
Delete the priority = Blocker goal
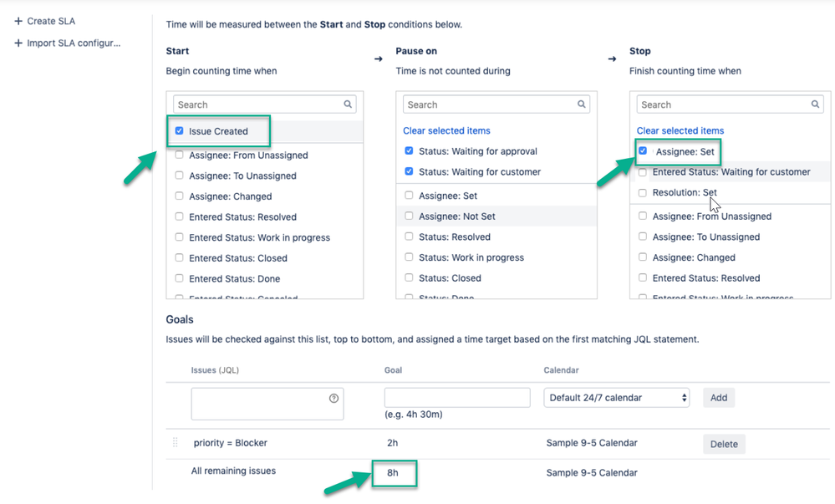tap(724, 444)
